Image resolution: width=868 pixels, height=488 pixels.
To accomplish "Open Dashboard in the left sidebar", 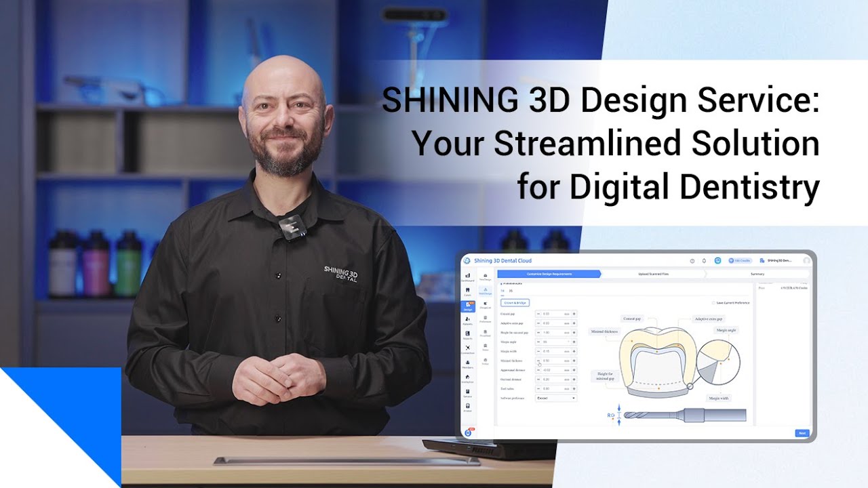I will [x=468, y=277].
